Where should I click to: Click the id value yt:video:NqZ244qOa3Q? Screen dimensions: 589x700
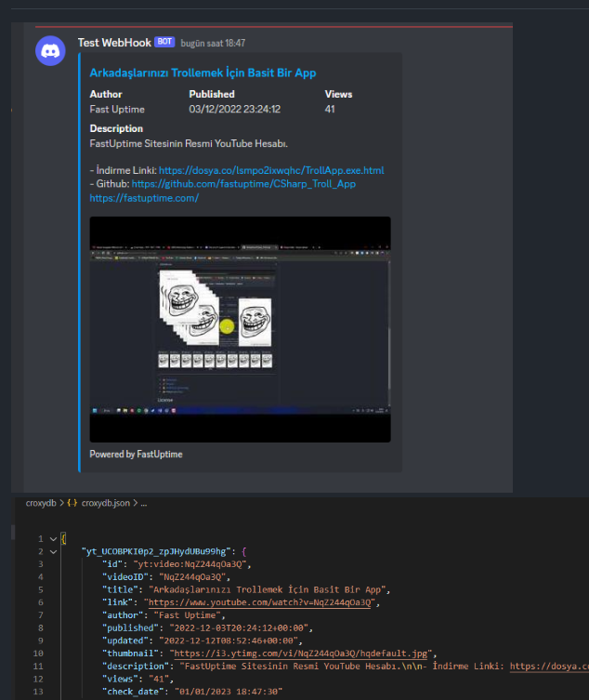click(x=190, y=564)
